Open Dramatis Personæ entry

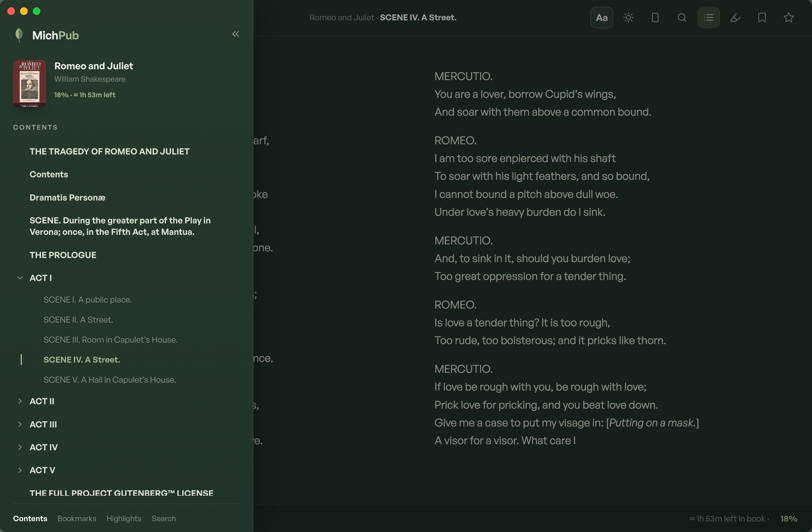[67, 197]
